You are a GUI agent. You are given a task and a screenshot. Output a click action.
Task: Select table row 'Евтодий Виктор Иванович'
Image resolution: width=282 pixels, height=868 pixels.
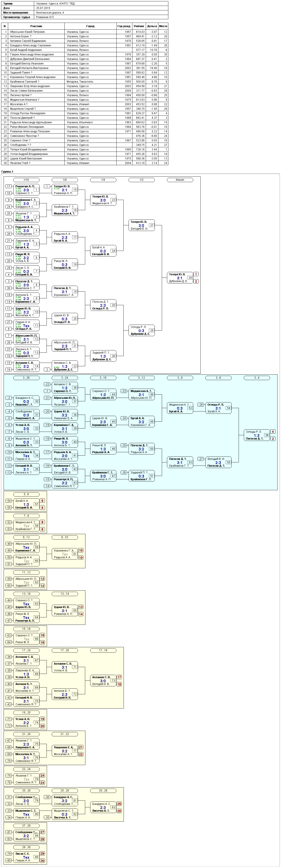click(85, 63)
